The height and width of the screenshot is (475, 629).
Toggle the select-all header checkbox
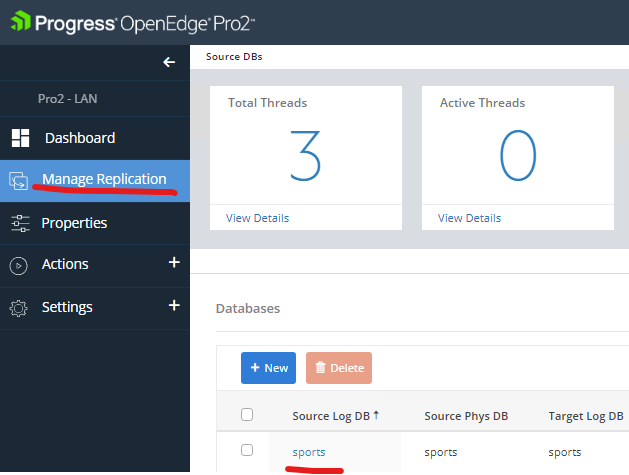247,414
